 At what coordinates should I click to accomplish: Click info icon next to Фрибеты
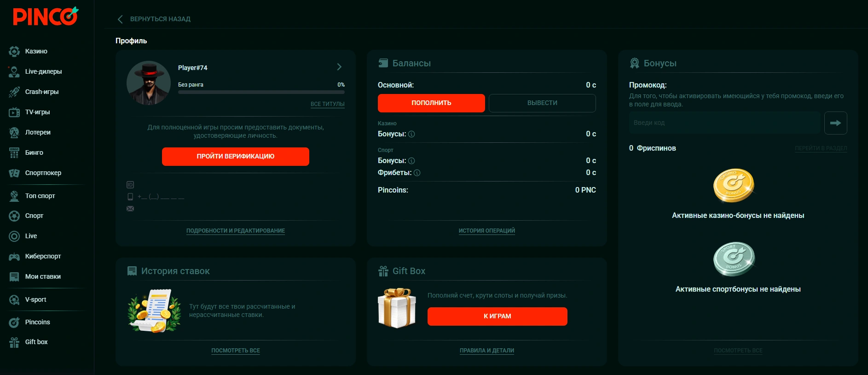417,173
